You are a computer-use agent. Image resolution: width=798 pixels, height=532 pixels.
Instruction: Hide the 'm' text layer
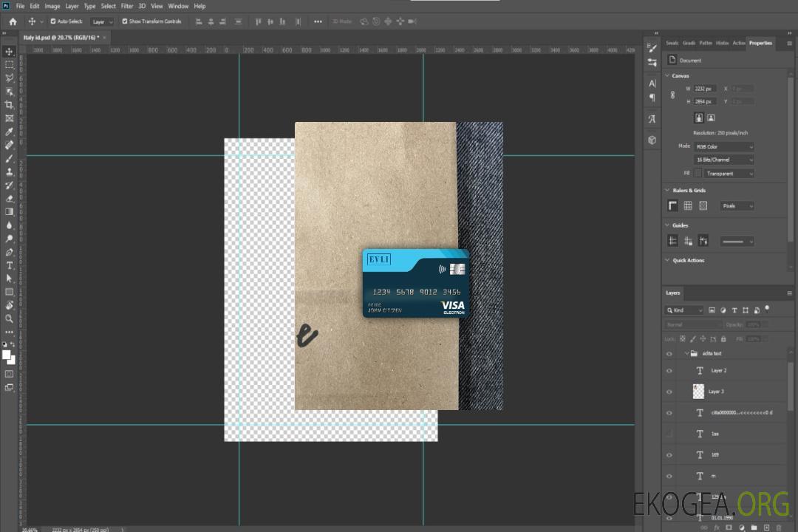point(669,477)
